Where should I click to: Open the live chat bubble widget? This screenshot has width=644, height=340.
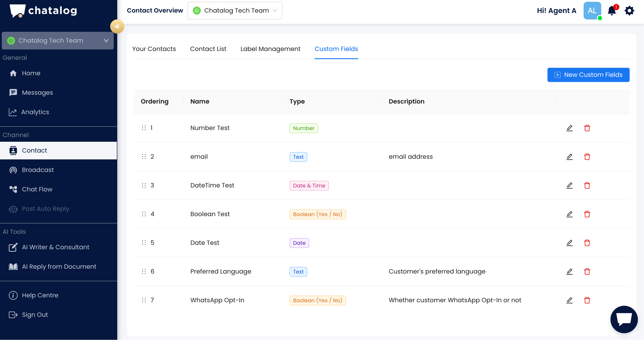pos(624,319)
